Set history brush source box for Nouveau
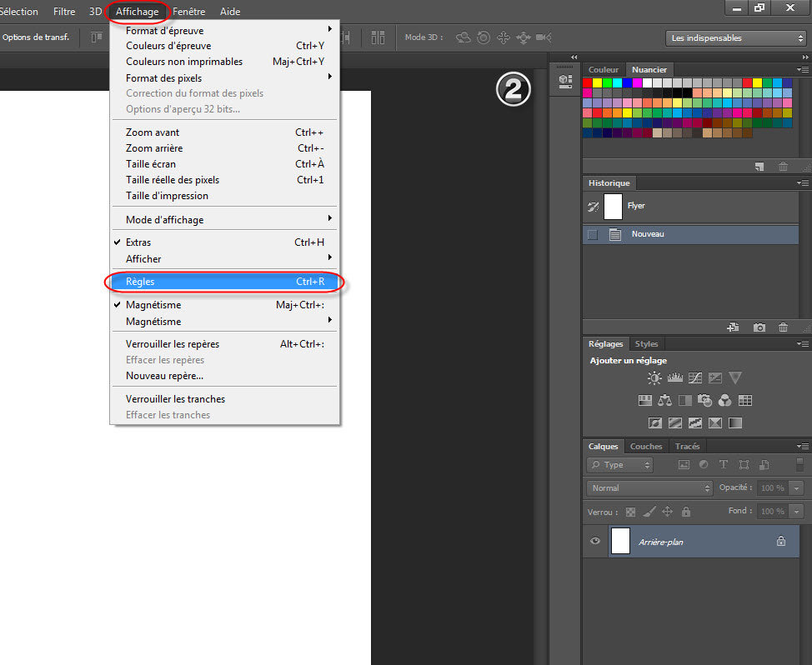Image resolution: width=812 pixels, height=665 pixels. pyautogui.click(x=593, y=234)
